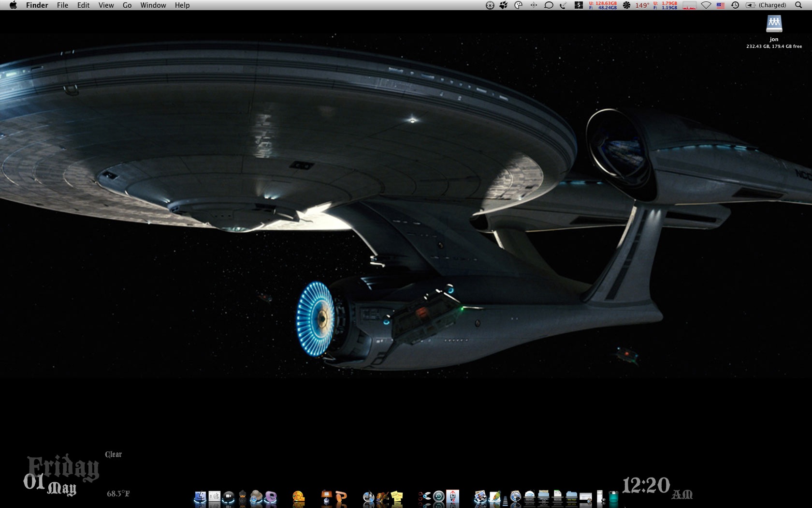
Task: Open Spotlight search magnifier
Action: coord(798,5)
